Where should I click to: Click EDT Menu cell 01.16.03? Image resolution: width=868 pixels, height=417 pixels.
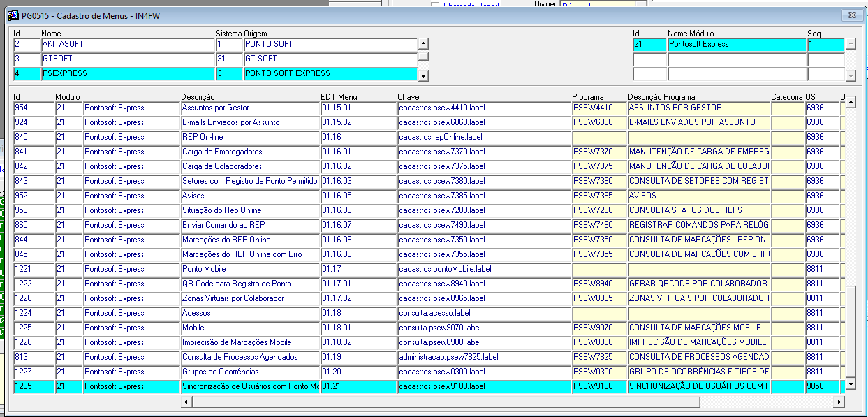[358, 181]
